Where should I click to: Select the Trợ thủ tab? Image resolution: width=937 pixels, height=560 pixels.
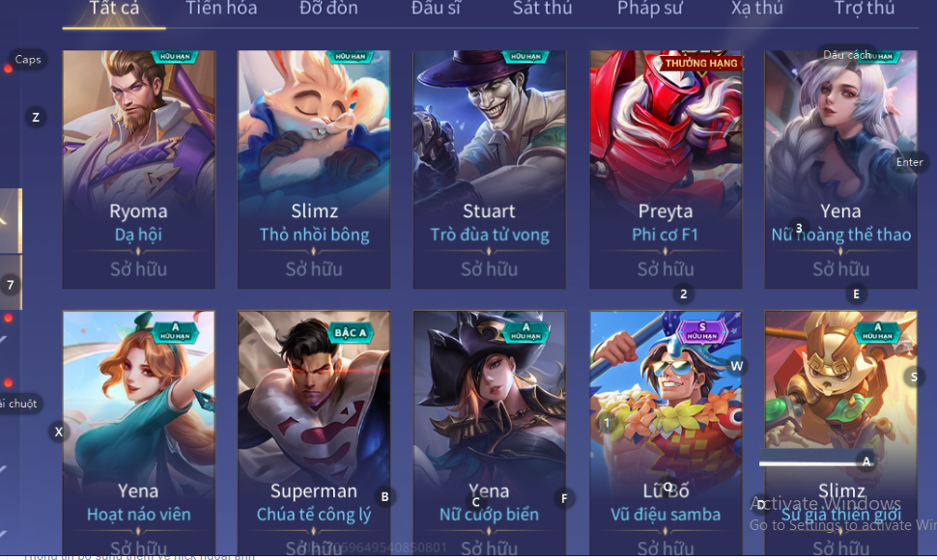[865, 9]
